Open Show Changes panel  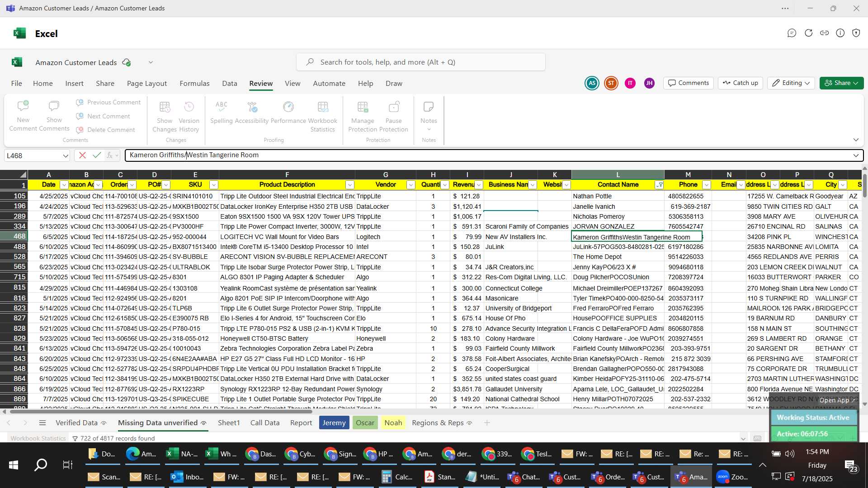pos(165,116)
